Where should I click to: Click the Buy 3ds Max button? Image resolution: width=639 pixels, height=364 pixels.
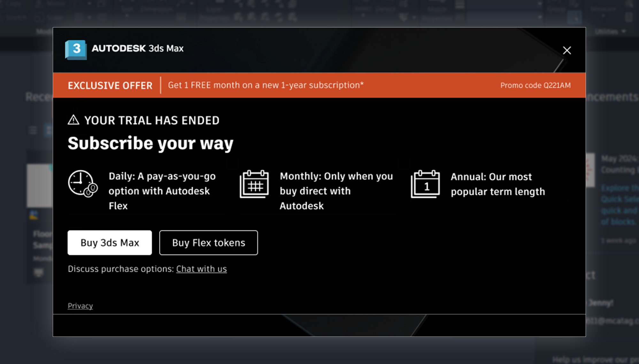(110, 243)
